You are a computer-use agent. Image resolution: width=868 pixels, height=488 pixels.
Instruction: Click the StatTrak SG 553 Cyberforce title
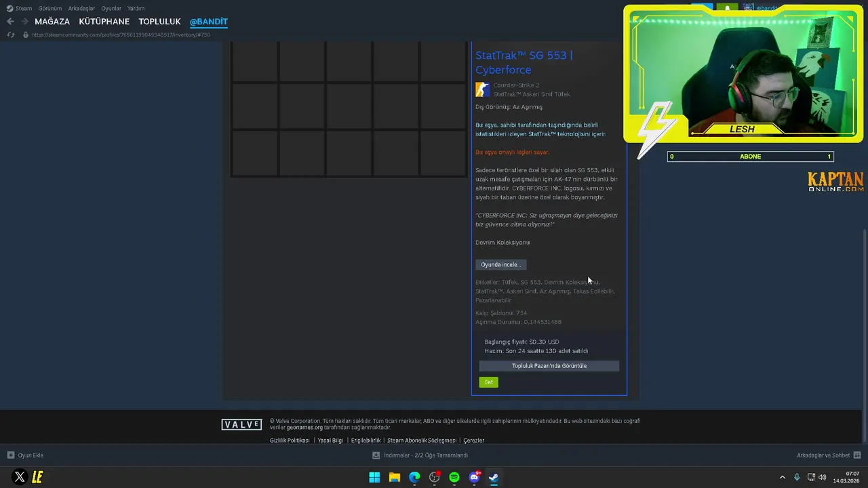(524, 62)
